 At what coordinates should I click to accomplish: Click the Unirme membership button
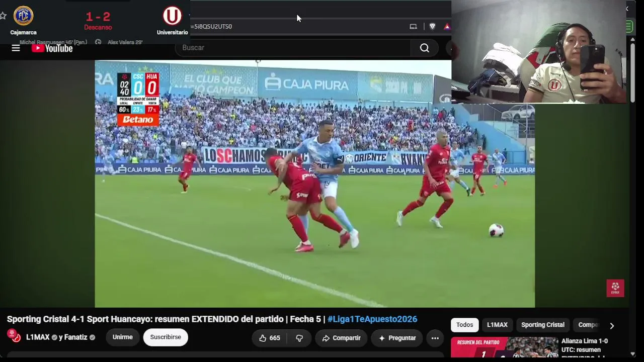122,337
